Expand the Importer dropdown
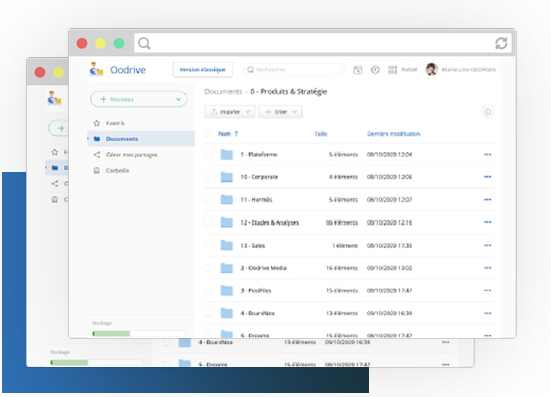 229,112
